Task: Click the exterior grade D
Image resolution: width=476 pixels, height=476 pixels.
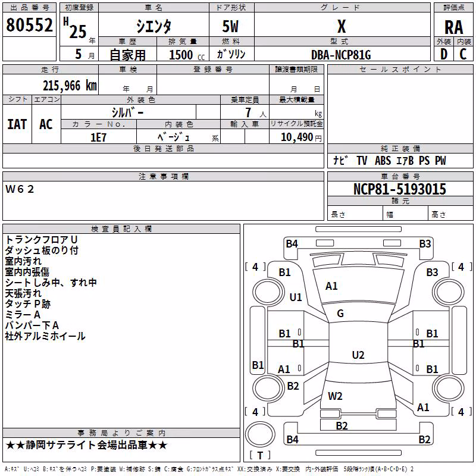Action: click(443, 54)
